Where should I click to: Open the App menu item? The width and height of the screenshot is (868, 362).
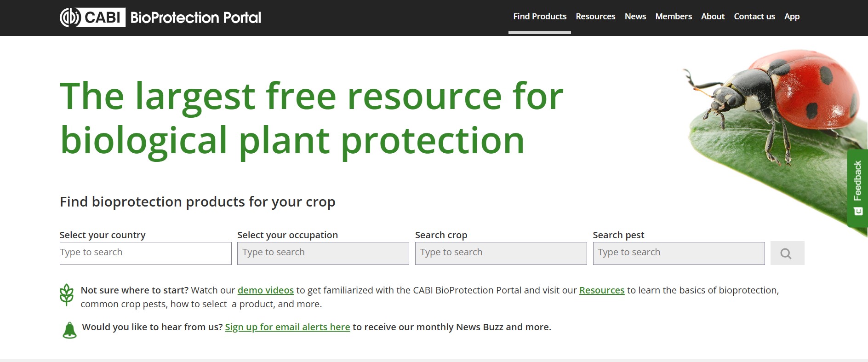point(792,17)
